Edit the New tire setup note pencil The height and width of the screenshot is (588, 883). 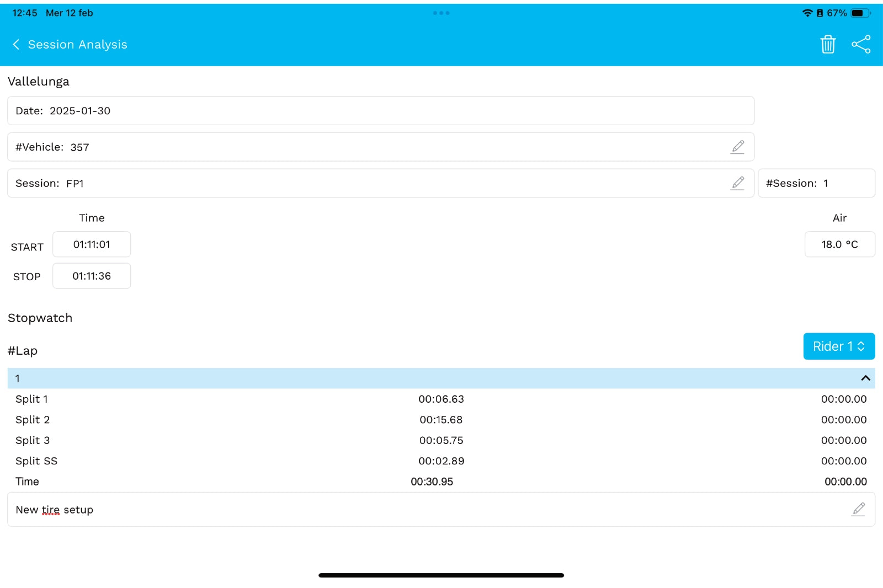click(858, 509)
